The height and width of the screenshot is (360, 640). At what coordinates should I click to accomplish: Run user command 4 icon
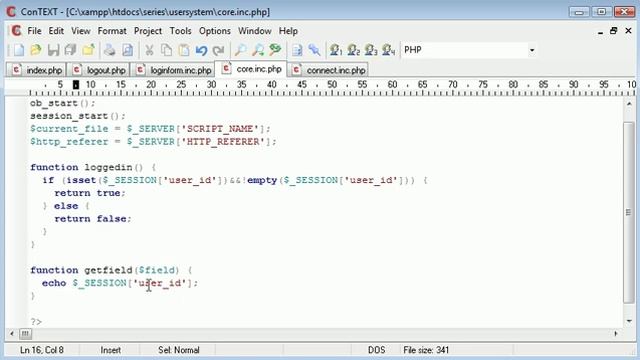(388, 50)
